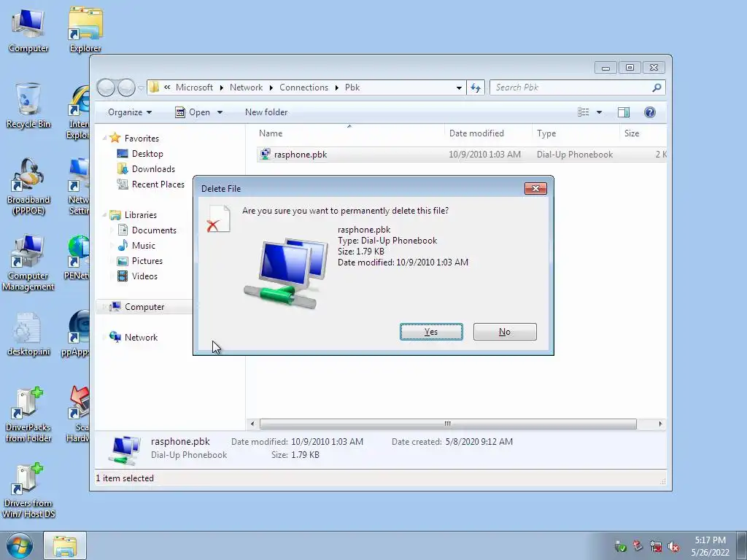Expand the arrow after Connections breadcrumb
The width and height of the screenshot is (747, 560).
click(337, 87)
